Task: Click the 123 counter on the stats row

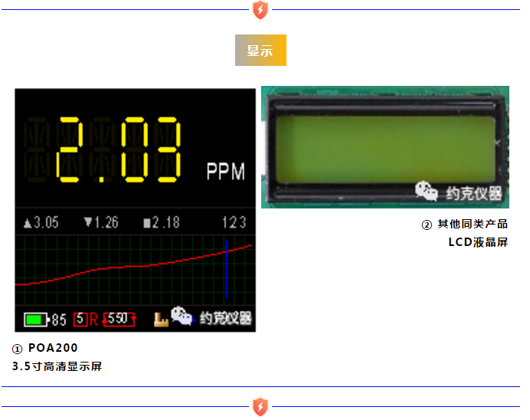Action: (x=234, y=223)
